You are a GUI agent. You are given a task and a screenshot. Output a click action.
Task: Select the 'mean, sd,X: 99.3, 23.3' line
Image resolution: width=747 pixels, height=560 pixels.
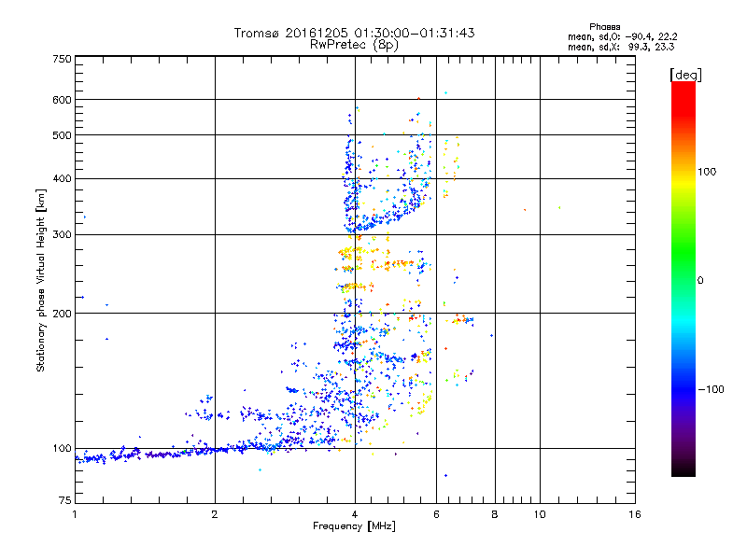tap(621, 47)
